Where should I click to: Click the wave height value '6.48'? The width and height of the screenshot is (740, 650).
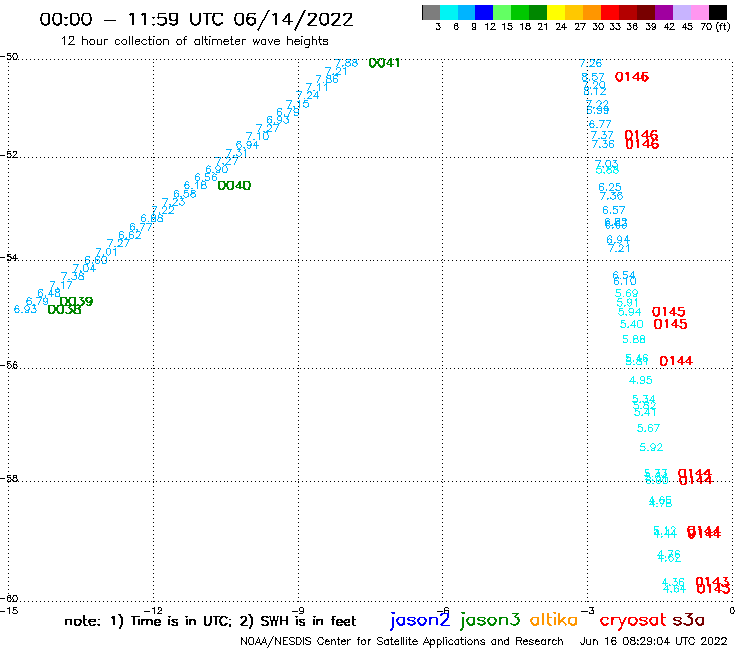pos(49,293)
